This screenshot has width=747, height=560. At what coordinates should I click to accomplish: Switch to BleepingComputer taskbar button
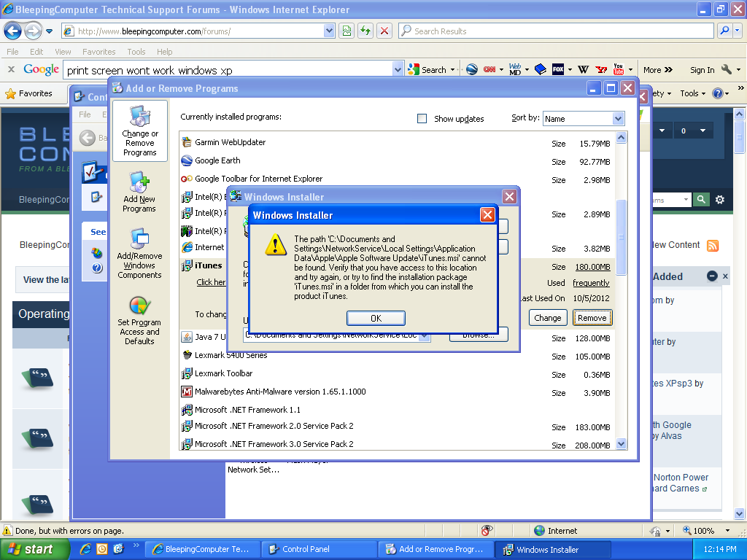click(x=203, y=549)
